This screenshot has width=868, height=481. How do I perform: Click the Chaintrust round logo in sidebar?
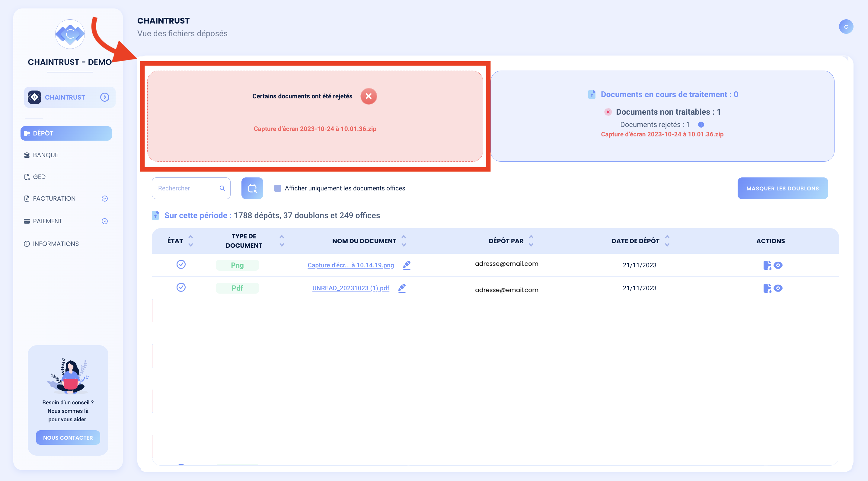tap(70, 34)
